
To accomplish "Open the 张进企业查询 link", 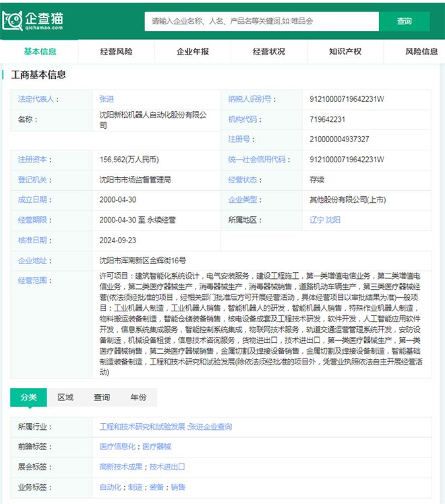I will click(210, 427).
